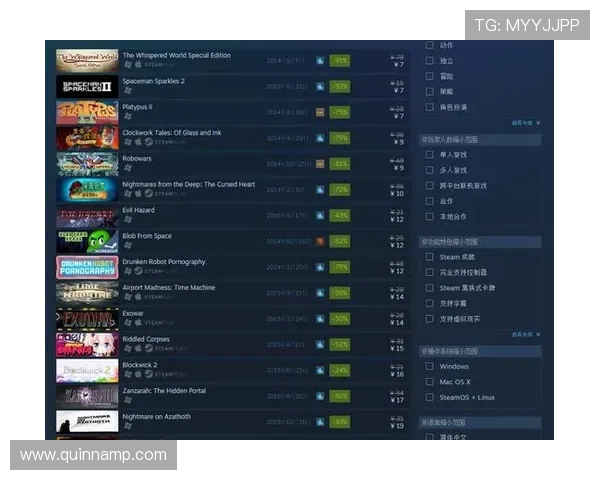The image size is (600, 480).
Task: Click discount badge in Robowars row
Action: (x=339, y=164)
